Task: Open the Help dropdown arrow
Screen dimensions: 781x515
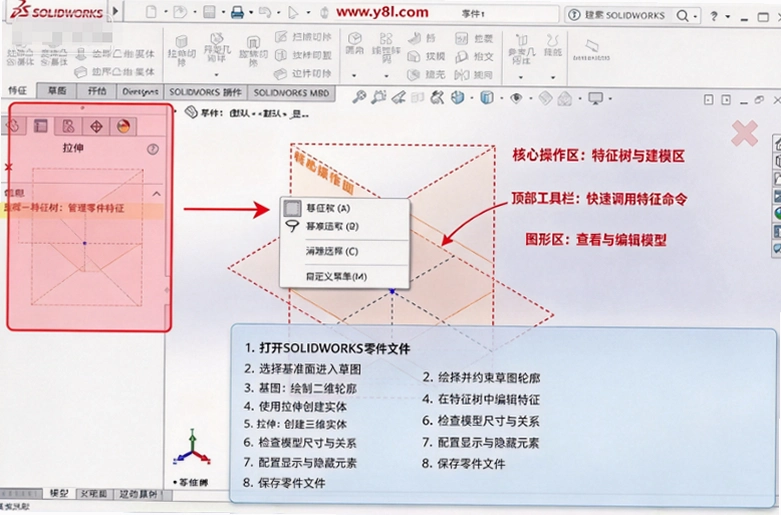Action: click(x=728, y=16)
